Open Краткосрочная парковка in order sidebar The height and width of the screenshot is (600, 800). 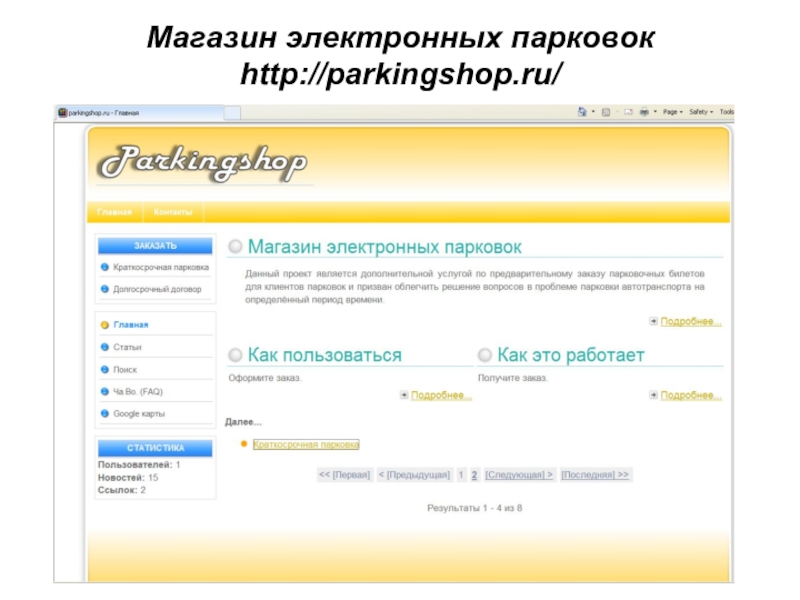coord(161,267)
